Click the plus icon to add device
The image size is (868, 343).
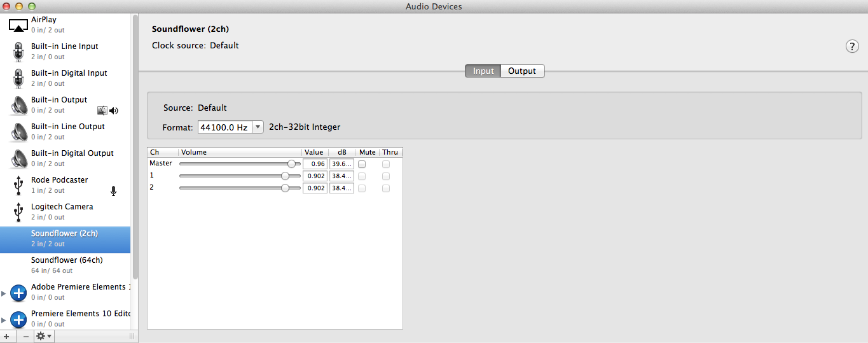click(6, 336)
